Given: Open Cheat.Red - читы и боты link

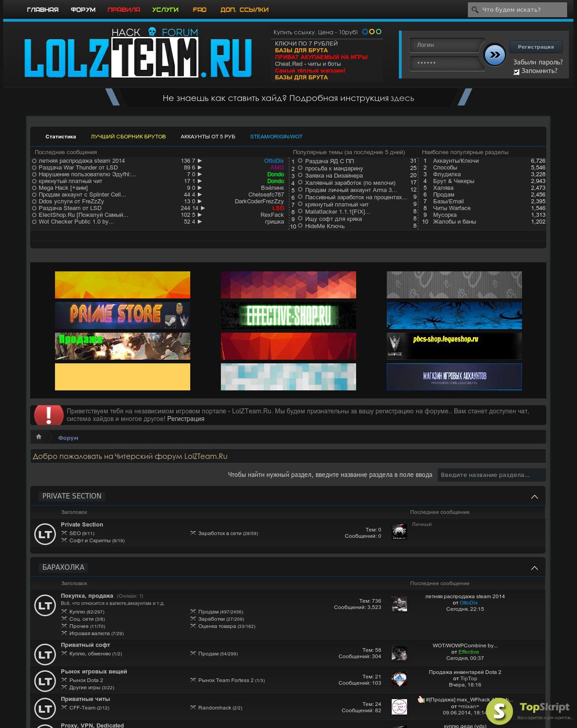Looking at the screenshot, I should tap(308, 64).
